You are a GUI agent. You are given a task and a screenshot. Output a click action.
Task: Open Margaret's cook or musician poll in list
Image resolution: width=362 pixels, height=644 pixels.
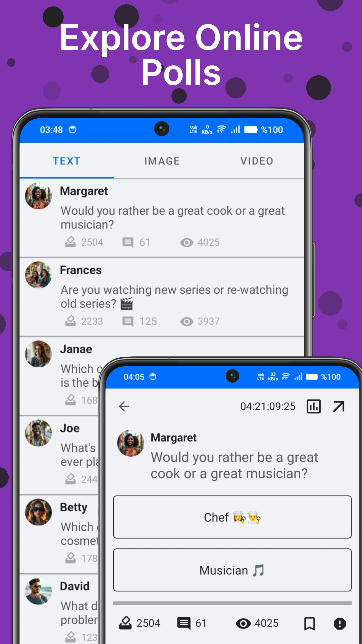162,218
